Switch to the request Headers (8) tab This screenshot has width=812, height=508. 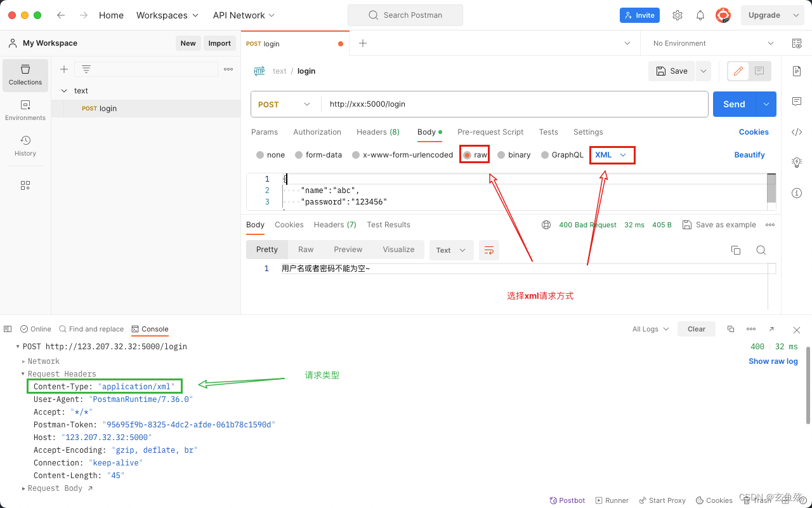[378, 132]
